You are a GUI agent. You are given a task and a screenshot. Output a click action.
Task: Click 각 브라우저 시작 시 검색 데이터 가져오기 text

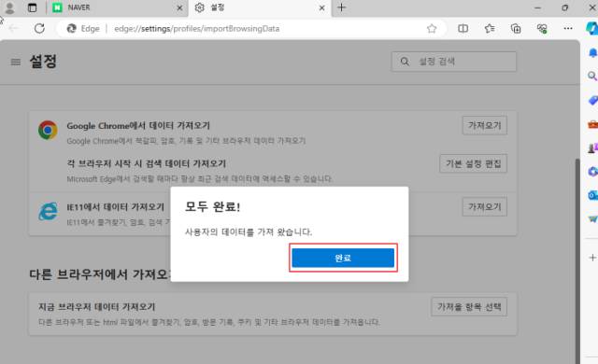[147, 163]
